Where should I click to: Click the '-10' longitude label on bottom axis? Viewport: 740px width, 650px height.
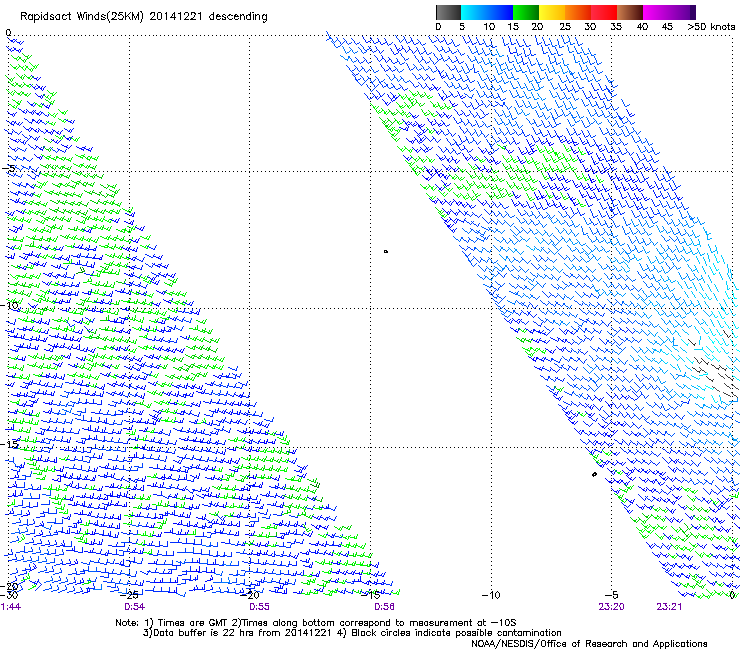[491, 595]
